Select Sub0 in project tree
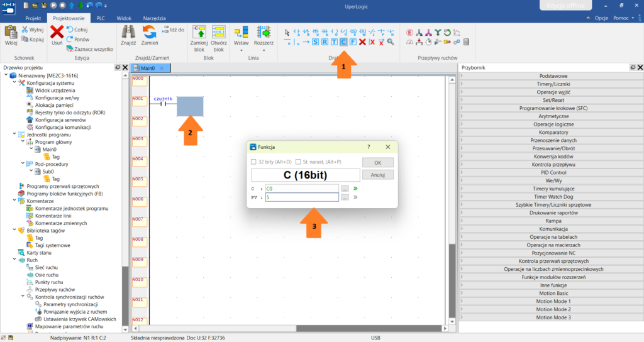 [x=48, y=172]
